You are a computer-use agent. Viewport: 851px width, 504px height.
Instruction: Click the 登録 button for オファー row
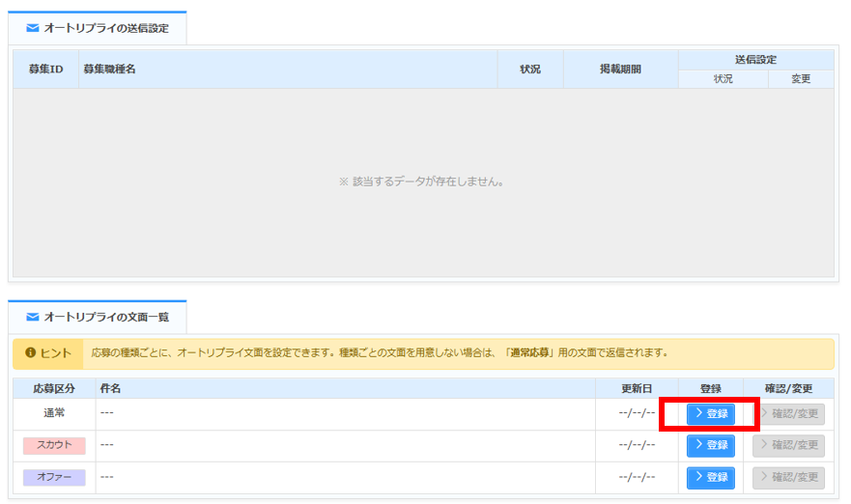click(x=710, y=477)
